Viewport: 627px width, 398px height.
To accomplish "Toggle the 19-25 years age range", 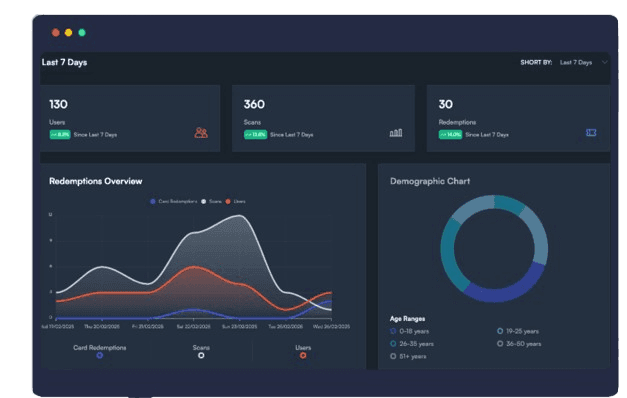I will coord(518,331).
